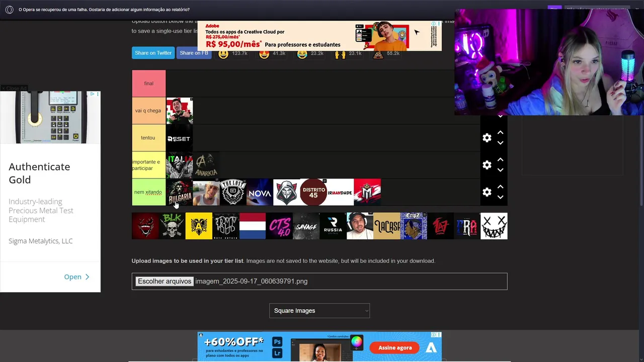Move "importante e participar" tier up
644x362 pixels.
500,159
